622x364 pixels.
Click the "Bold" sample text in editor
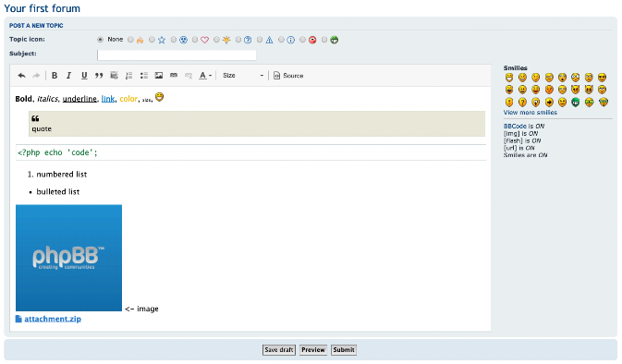24,99
